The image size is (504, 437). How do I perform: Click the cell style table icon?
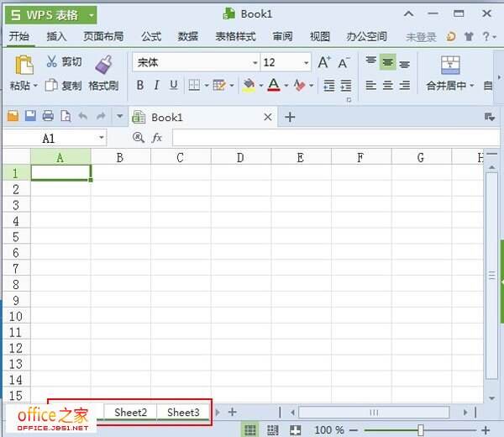(219, 85)
